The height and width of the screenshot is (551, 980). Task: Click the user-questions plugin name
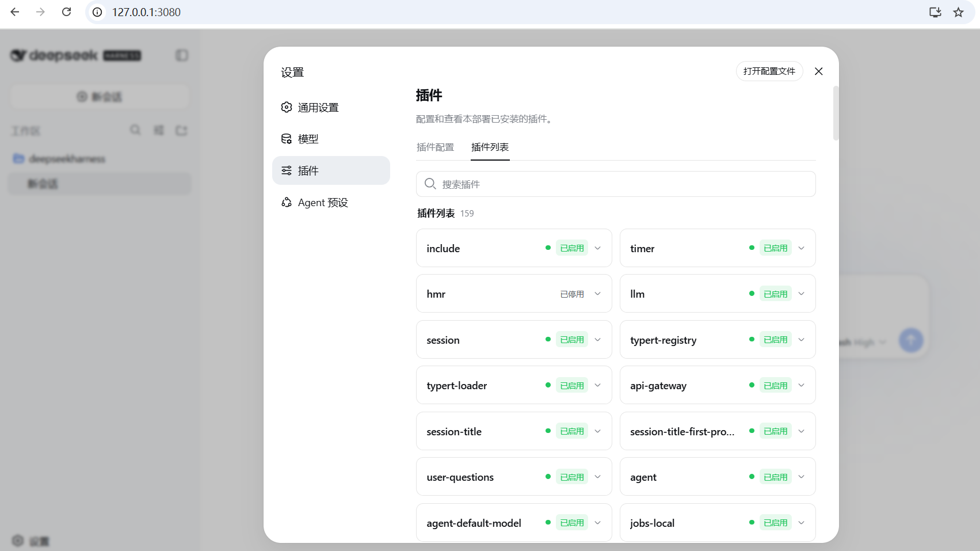(x=460, y=477)
